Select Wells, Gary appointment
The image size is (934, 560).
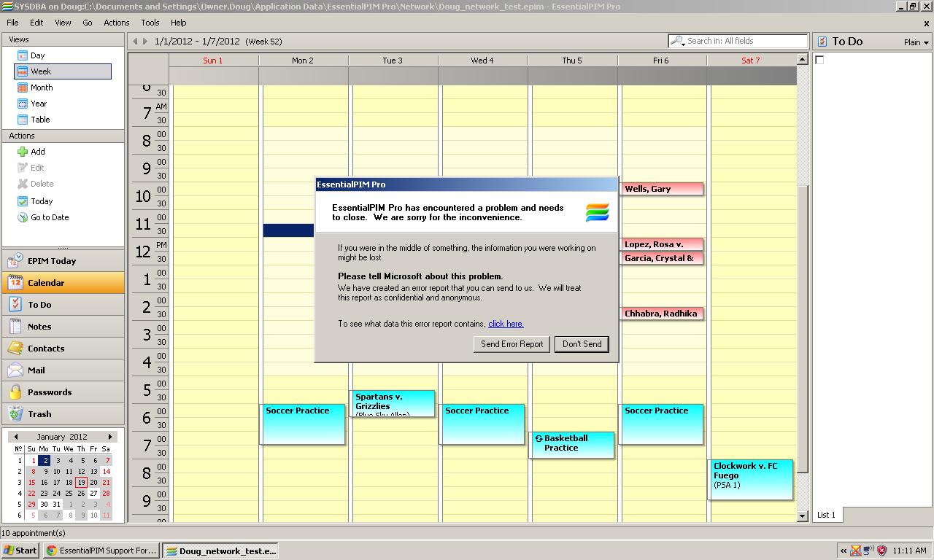pos(662,189)
